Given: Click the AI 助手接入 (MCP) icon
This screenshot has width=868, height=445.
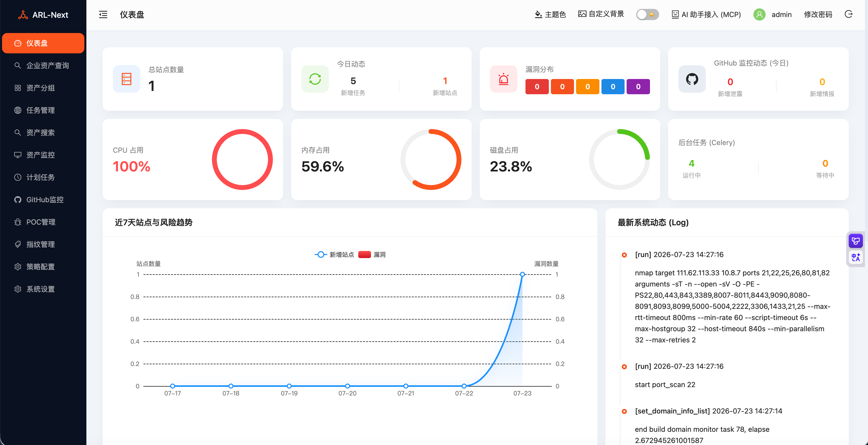Looking at the screenshot, I should [x=675, y=14].
